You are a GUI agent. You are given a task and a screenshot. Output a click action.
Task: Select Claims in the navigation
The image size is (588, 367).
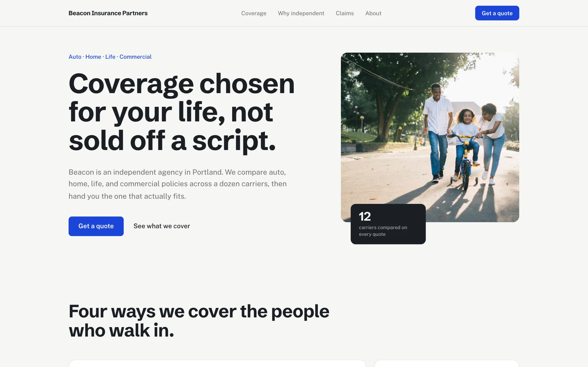coord(345,13)
